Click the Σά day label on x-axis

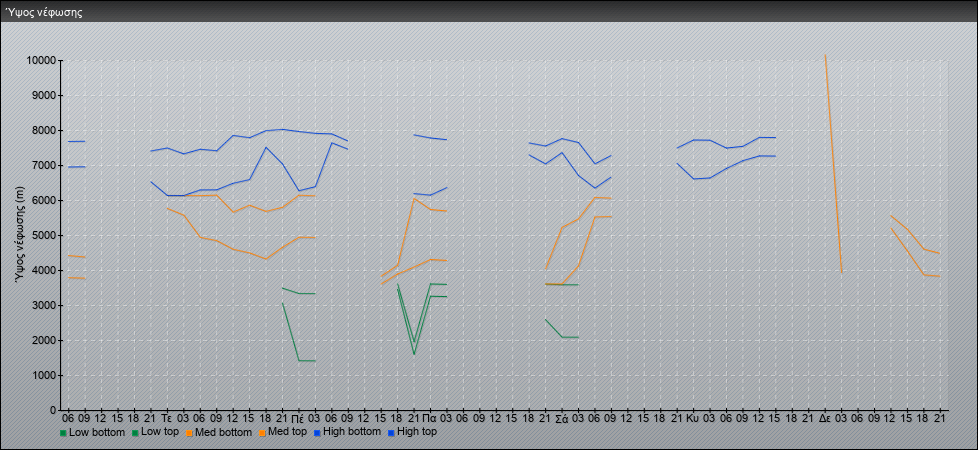click(561, 418)
